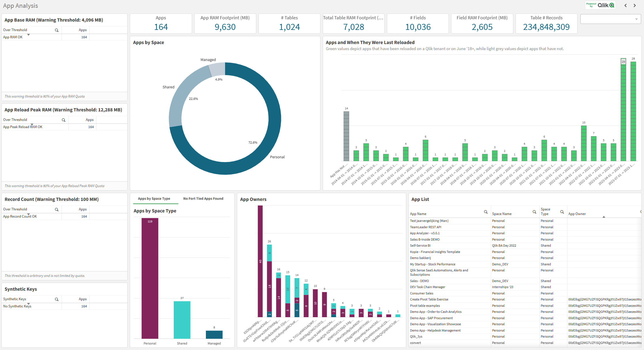The image size is (644, 350).
Task: Search Over Threshold in Record Count table
Action: click(56, 209)
